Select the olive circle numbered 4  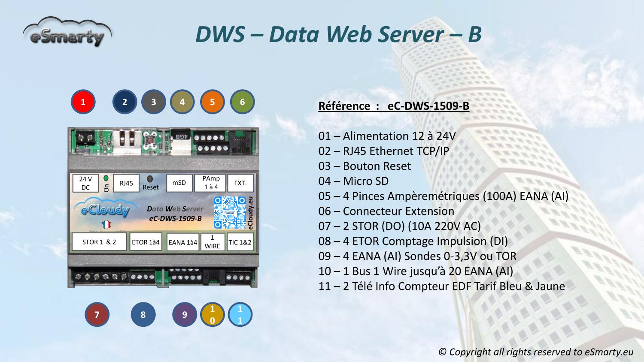coord(182,102)
